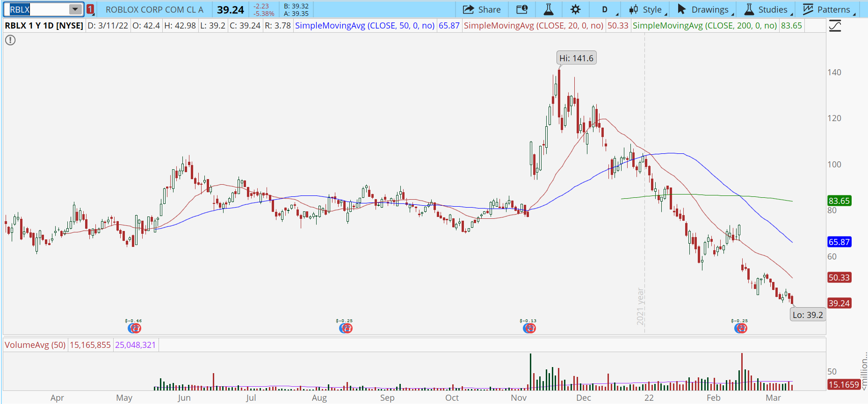This screenshot has width=868, height=404.
Task: Open the symbol info card icon
Action: (x=522, y=9)
